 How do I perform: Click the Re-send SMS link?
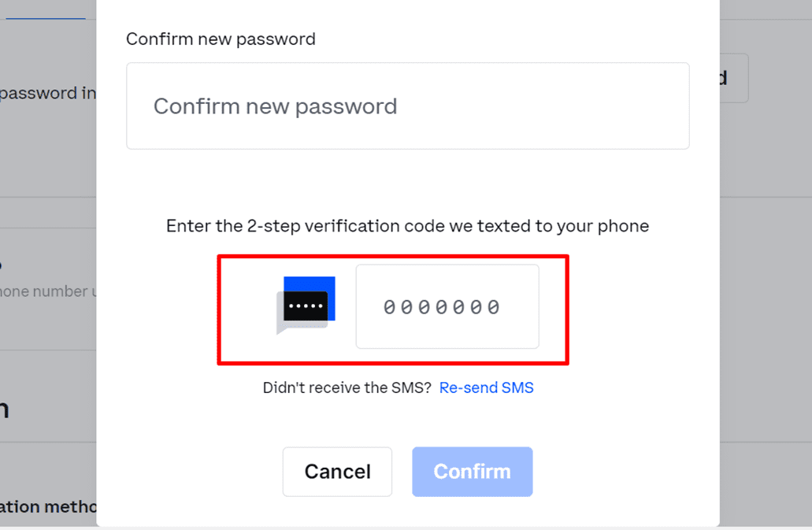(x=486, y=387)
